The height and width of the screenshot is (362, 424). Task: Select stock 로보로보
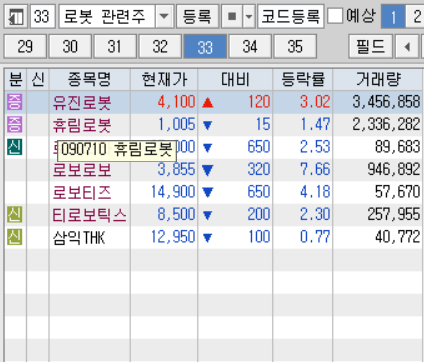tap(82, 170)
